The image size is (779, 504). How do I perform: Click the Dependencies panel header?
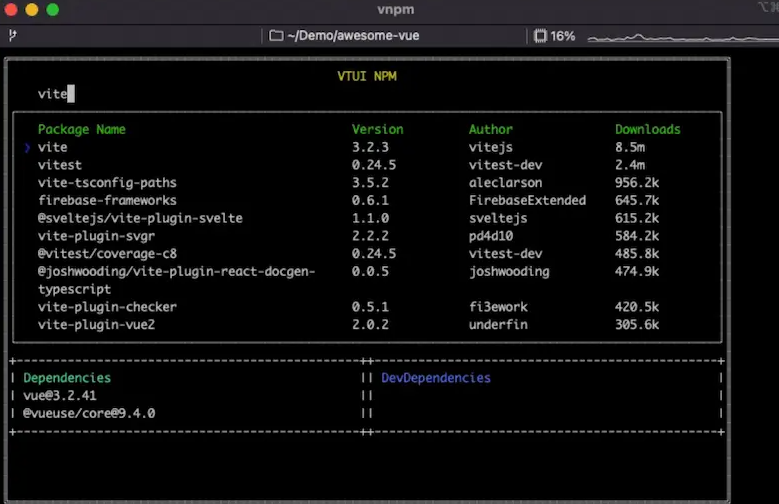coord(67,378)
